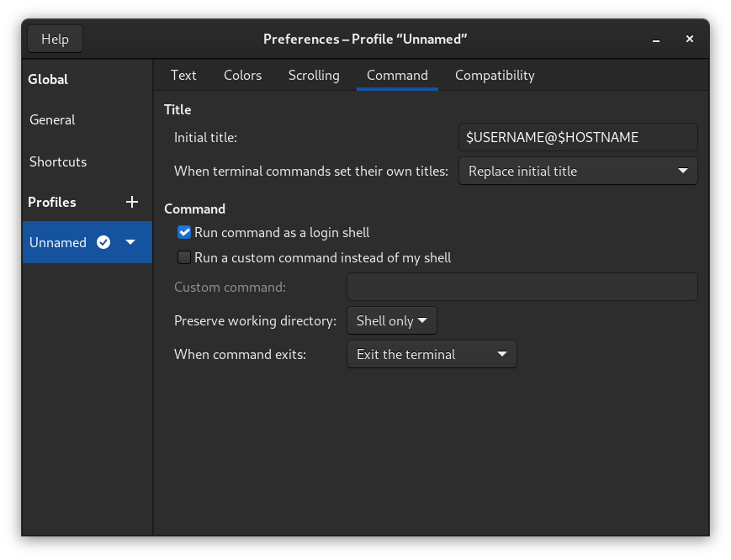Viewport: 731px width, 560px height.
Task: Switch to the Text tab
Action: point(183,75)
